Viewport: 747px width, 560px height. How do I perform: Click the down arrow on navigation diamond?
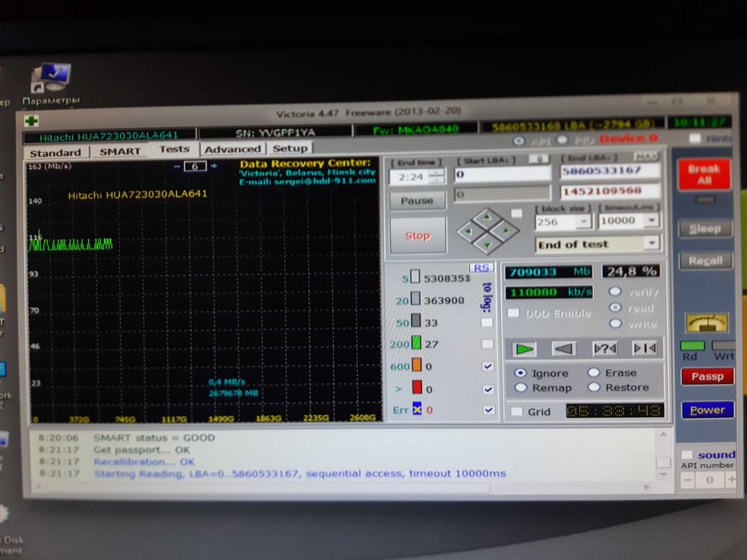click(x=488, y=246)
